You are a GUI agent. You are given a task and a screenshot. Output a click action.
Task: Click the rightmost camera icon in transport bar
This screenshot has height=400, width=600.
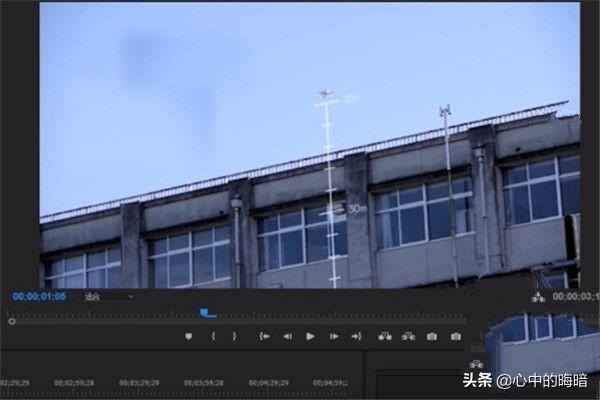[455, 336]
